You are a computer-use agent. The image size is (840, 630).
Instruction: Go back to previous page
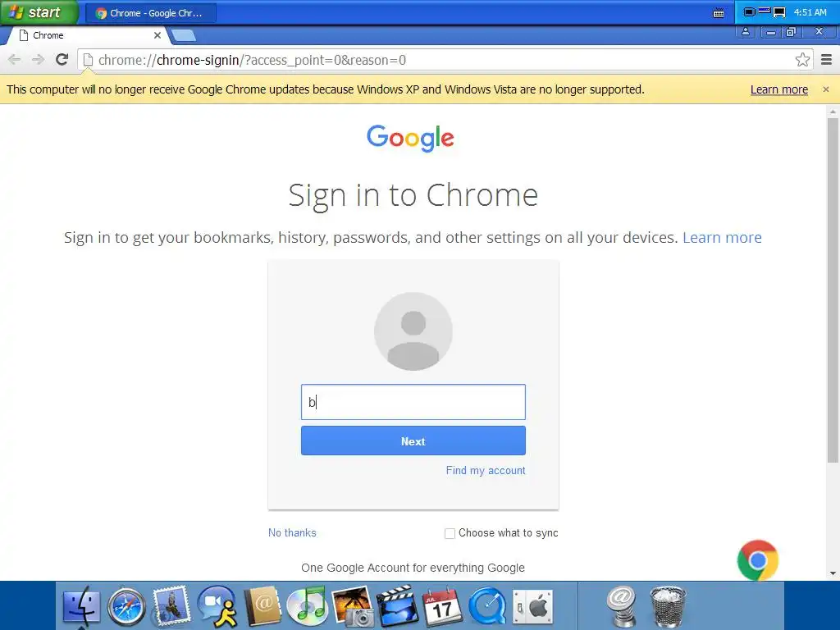click(15, 59)
